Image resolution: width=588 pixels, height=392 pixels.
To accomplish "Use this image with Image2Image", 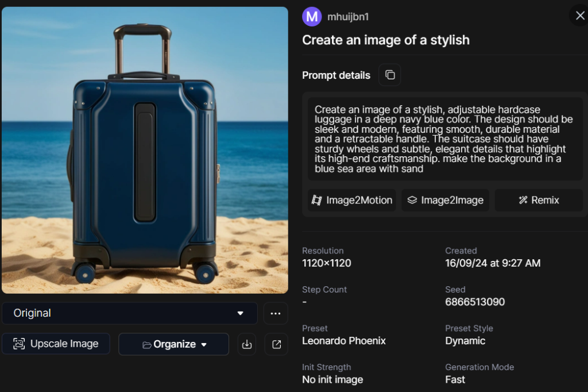I will point(445,200).
